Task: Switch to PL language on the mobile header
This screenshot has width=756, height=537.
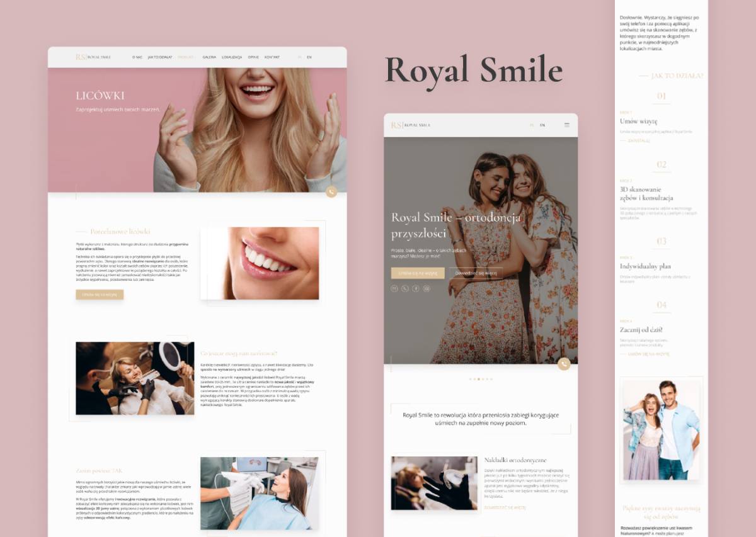Action: tap(531, 125)
